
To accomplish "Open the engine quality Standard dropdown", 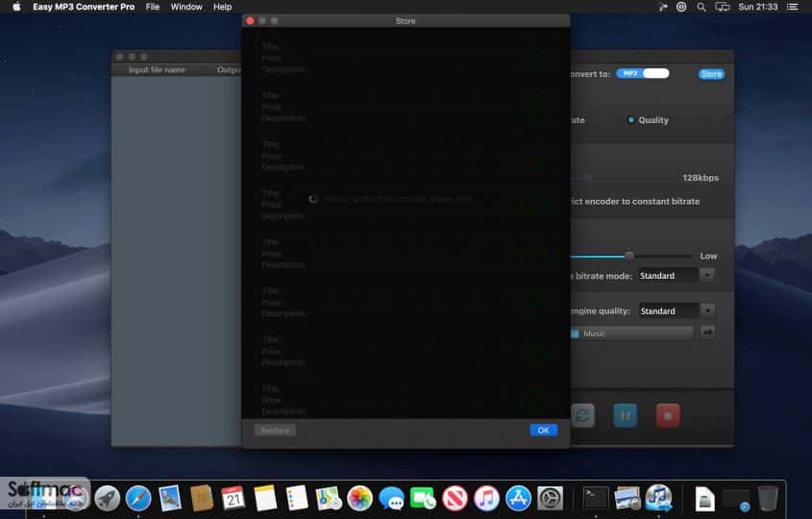I will coord(677,310).
